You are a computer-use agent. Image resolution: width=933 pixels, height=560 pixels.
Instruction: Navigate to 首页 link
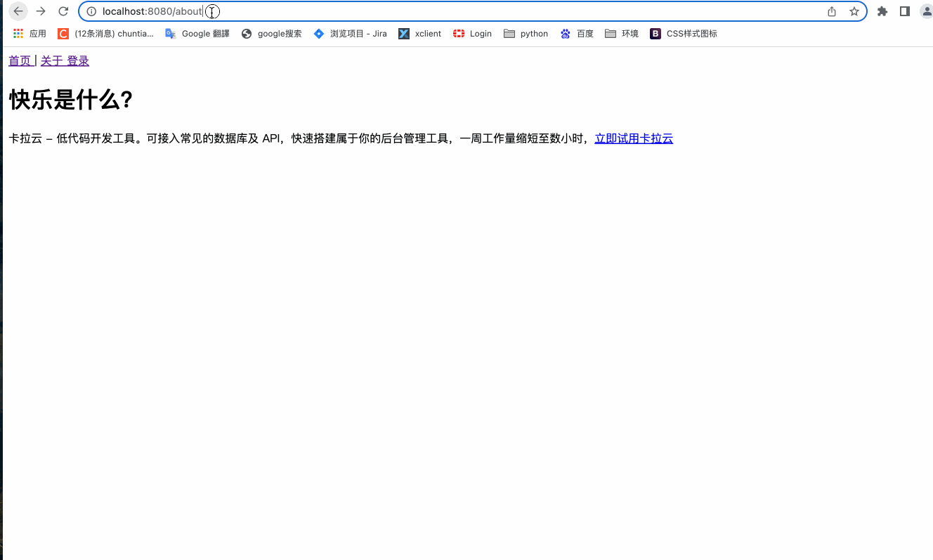tap(18, 60)
